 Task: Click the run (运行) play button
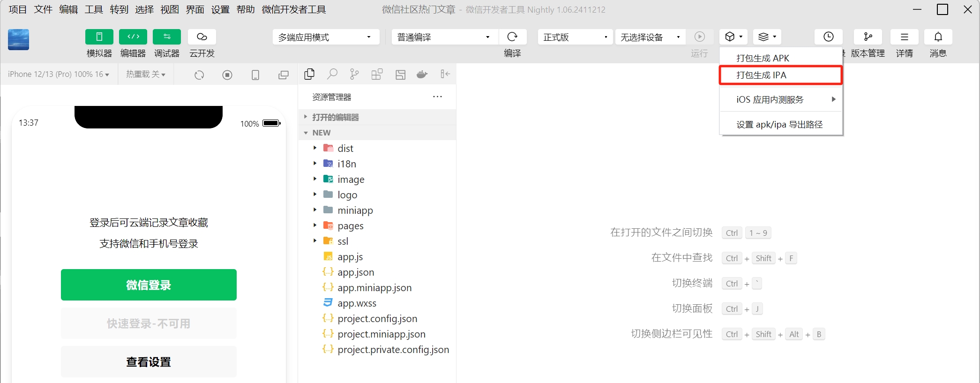click(x=700, y=37)
